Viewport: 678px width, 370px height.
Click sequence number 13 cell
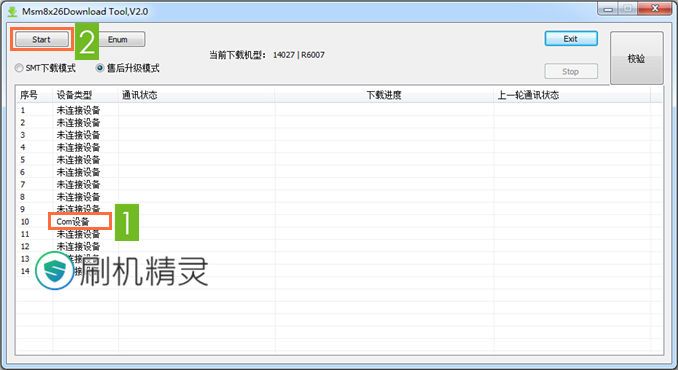click(x=25, y=259)
